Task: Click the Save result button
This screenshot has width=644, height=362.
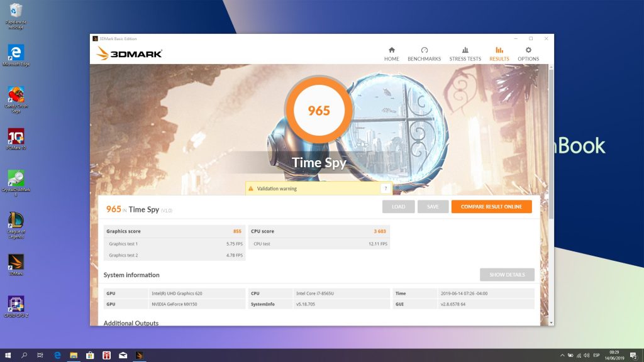Action: pyautogui.click(x=433, y=207)
